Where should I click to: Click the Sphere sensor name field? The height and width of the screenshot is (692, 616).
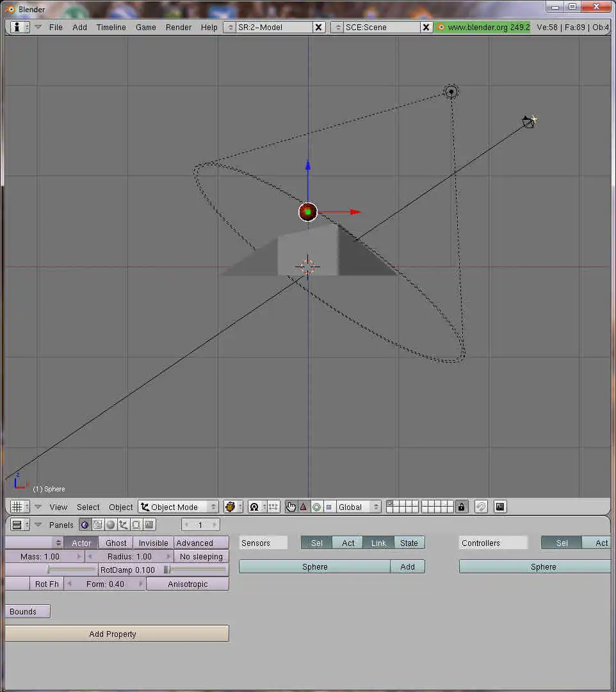314,566
